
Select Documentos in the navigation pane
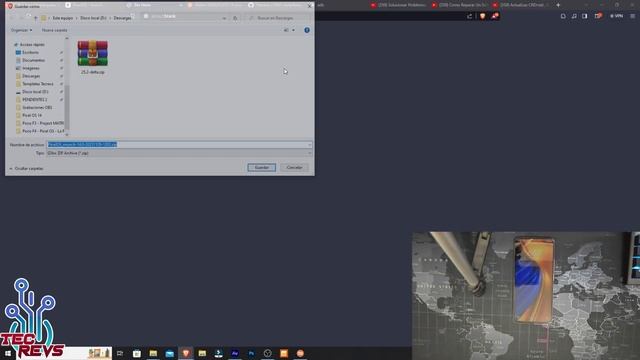[33, 60]
